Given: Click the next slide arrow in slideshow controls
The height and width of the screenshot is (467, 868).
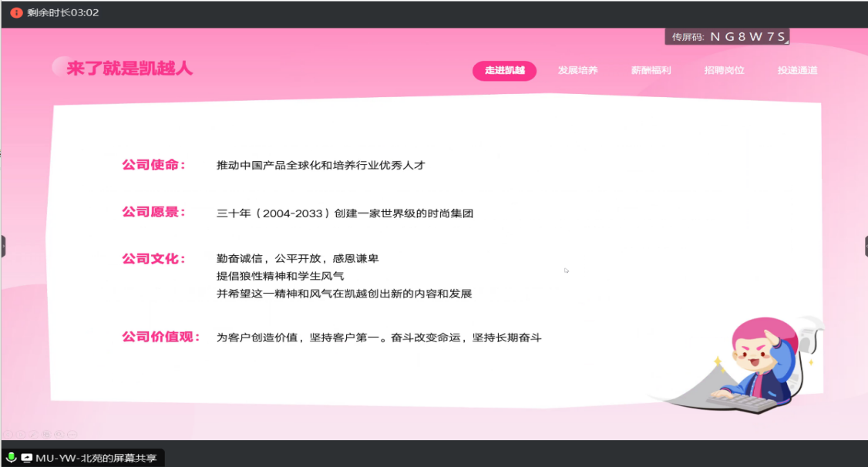Looking at the screenshot, I should (21, 435).
